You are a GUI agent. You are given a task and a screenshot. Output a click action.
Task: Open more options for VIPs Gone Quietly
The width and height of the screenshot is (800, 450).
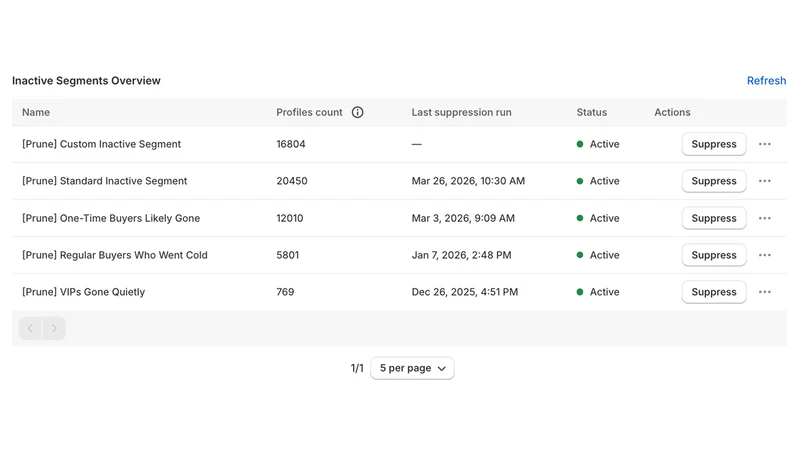click(764, 292)
